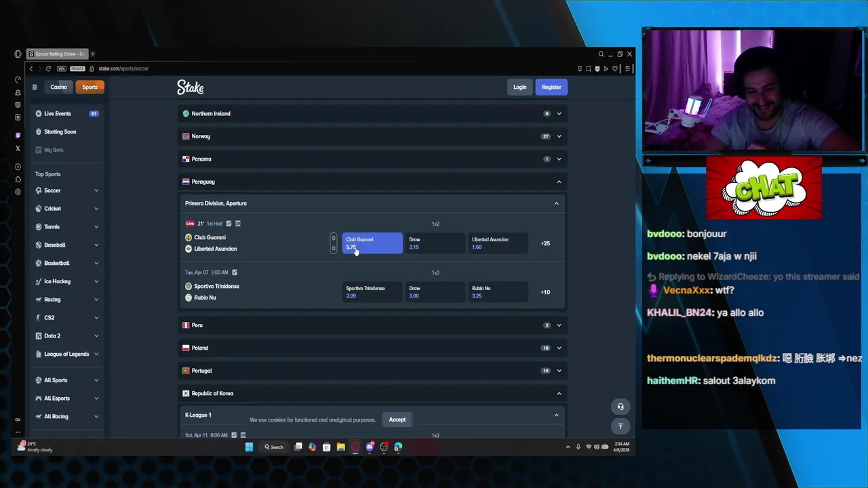868x488 pixels.
Task: Reload the page in the browser
Action: coord(48,68)
